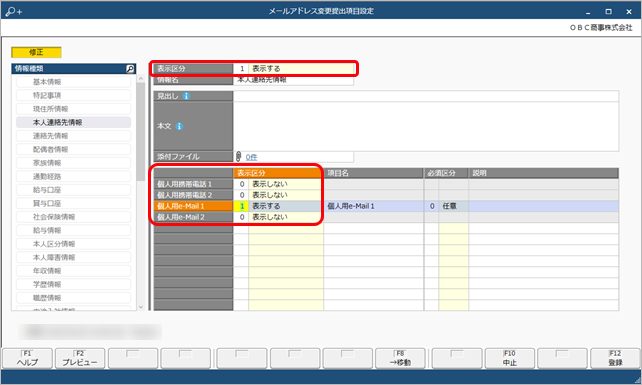Click the 見出し text input field
The width and height of the screenshot is (642, 385).
click(x=426, y=96)
